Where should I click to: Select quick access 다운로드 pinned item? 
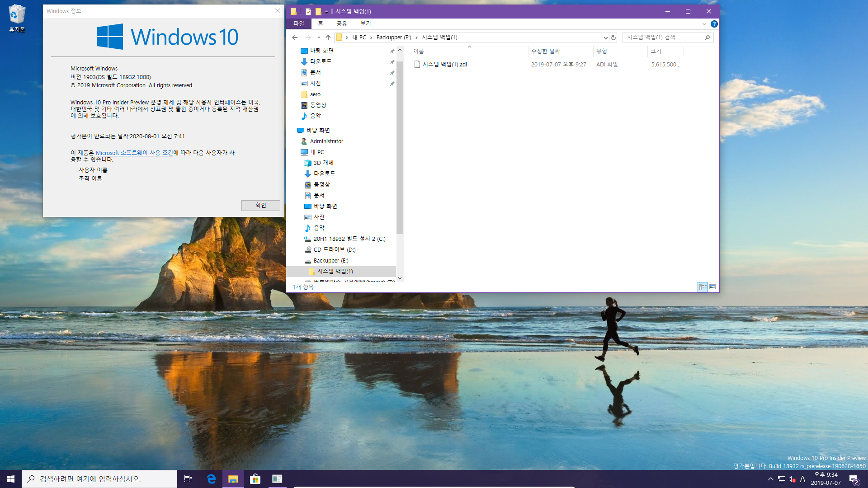[321, 62]
